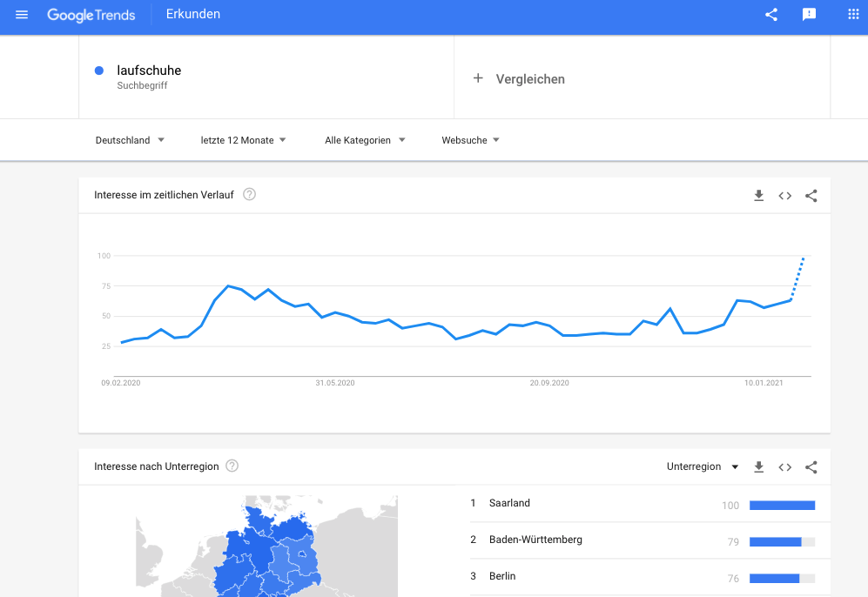Open the Alle Kategorien dropdown
The height and width of the screenshot is (597, 868).
(x=365, y=140)
